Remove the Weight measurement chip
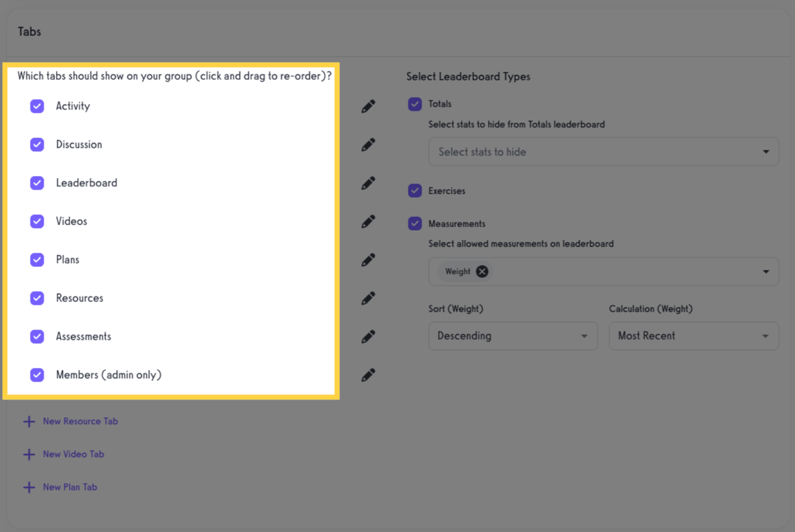795x532 pixels. tap(482, 272)
